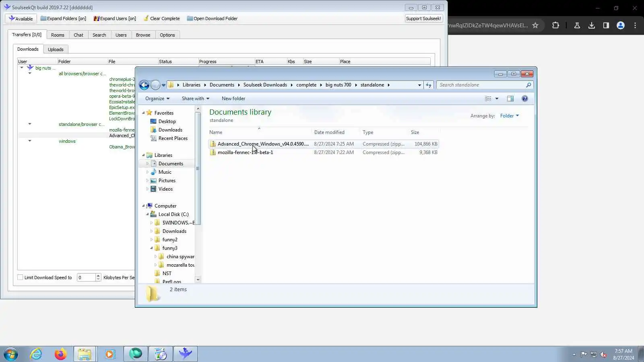Switch to the Rooms tab
Screen dimensions: 644x362
point(58,35)
